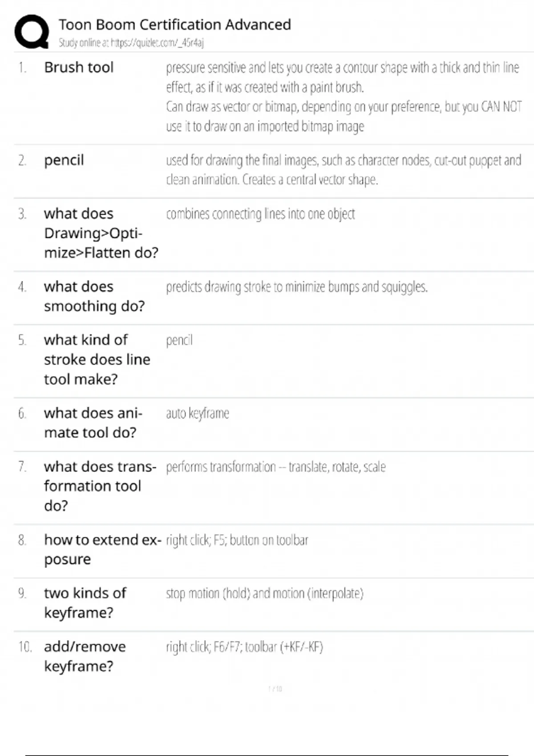Click the page number indicator at bottom
The height and width of the screenshot is (756, 534).
click(x=275, y=689)
